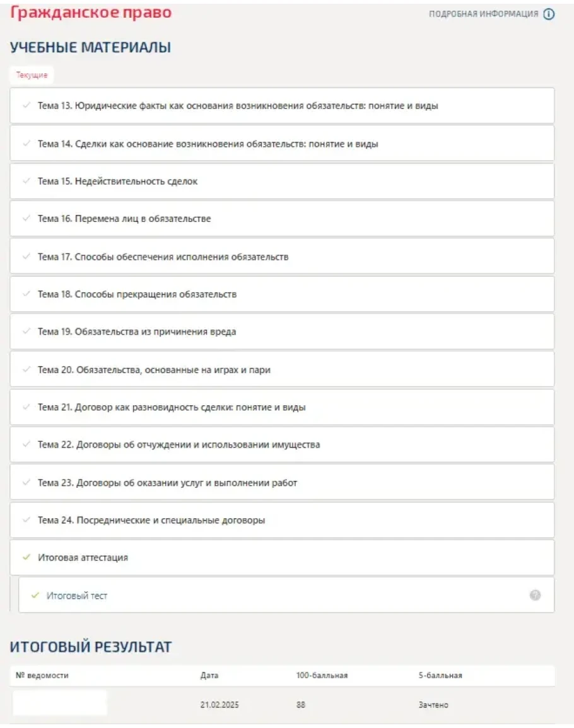This screenshot has width=574, height=728.
Task: Open the Подробная информация link
Action: 483,14
